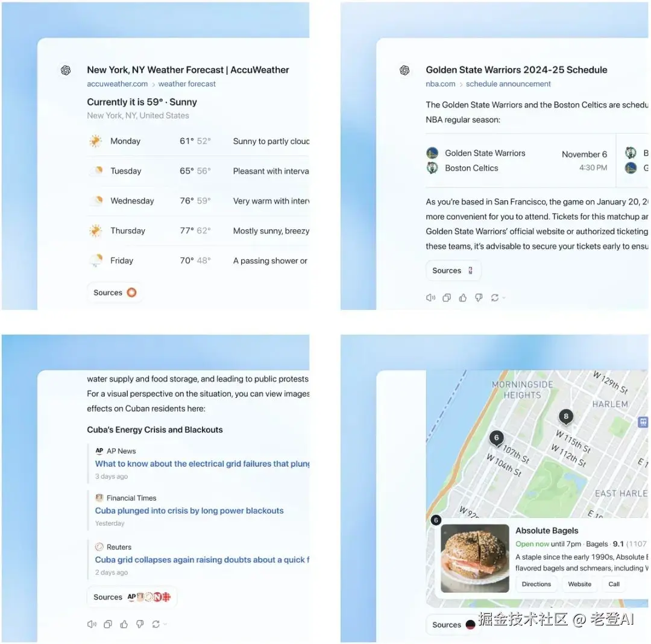
Task: Click the weather forecast breadcrumb text
Action: coord(187,84)
